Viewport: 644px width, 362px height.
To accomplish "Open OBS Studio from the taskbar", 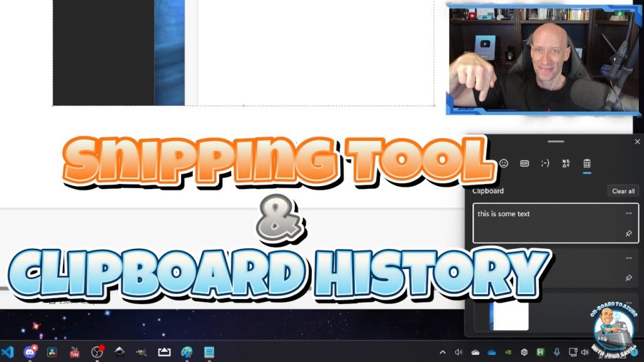I will pos(97,352).
